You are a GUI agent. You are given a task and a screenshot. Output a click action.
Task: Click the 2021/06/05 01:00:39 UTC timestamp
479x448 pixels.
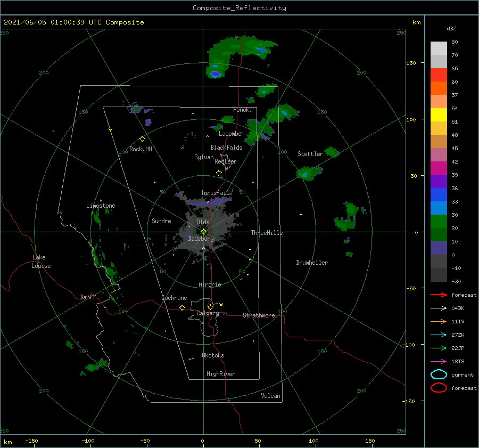73,22
